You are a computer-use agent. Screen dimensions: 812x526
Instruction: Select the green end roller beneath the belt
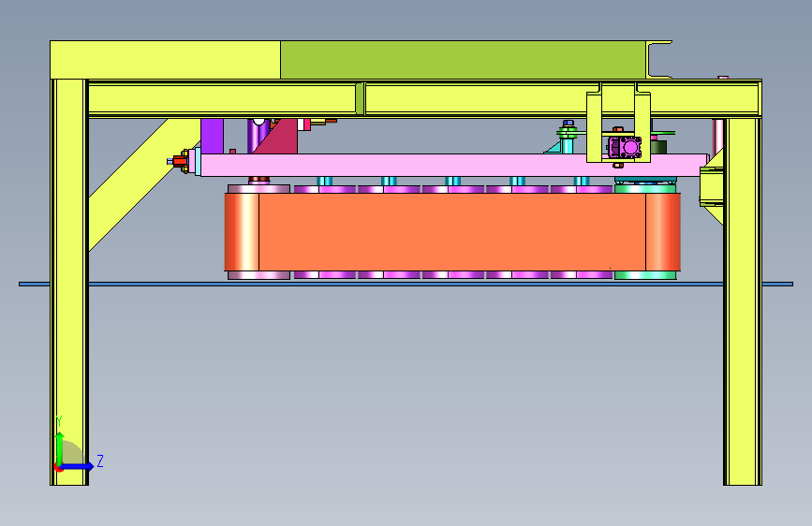pos(644,275)
